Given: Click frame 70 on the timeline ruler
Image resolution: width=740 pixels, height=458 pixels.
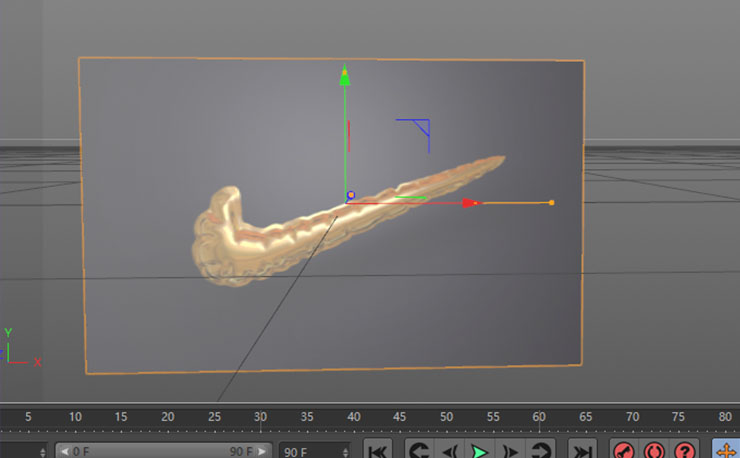Looking at the screenshot, I should (632, 416).
